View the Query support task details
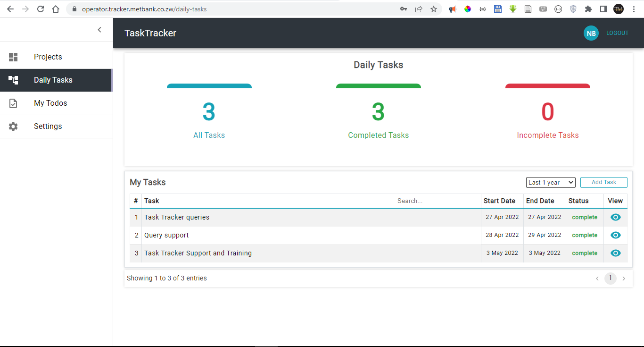The height and width of the screenshot is (347, 644). pyautogui.click(x=615, y=235)
